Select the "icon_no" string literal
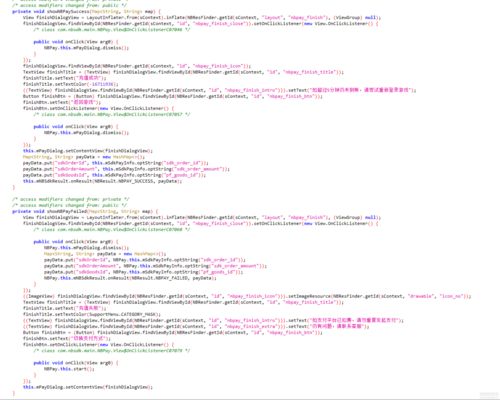The height and width of the screenshot is (400, 500). pos(451,296)
